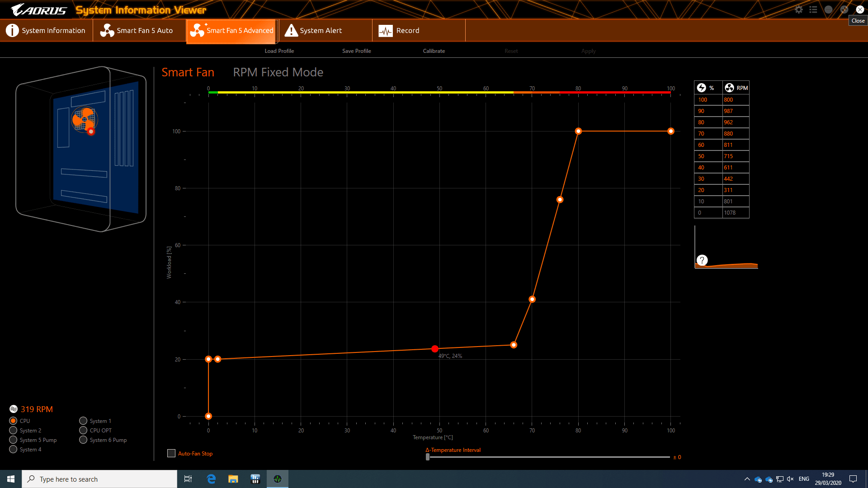
Task: Open Microsoft Edge from the taskbar
Action: pos(211,479)
